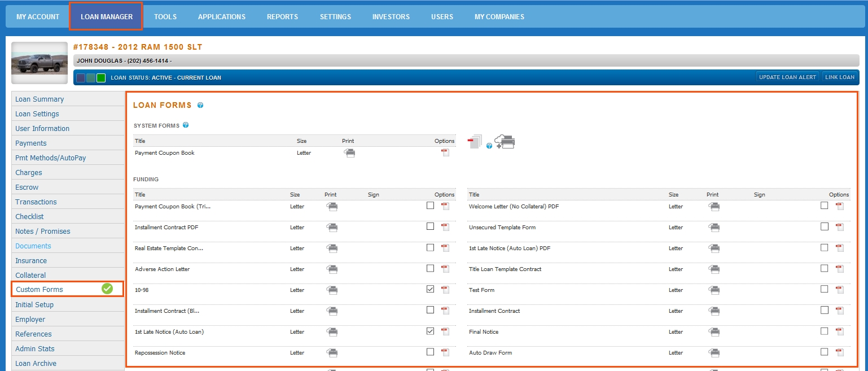
Task: Click the cloud printer icon
Action: click(x=505, y=142)
